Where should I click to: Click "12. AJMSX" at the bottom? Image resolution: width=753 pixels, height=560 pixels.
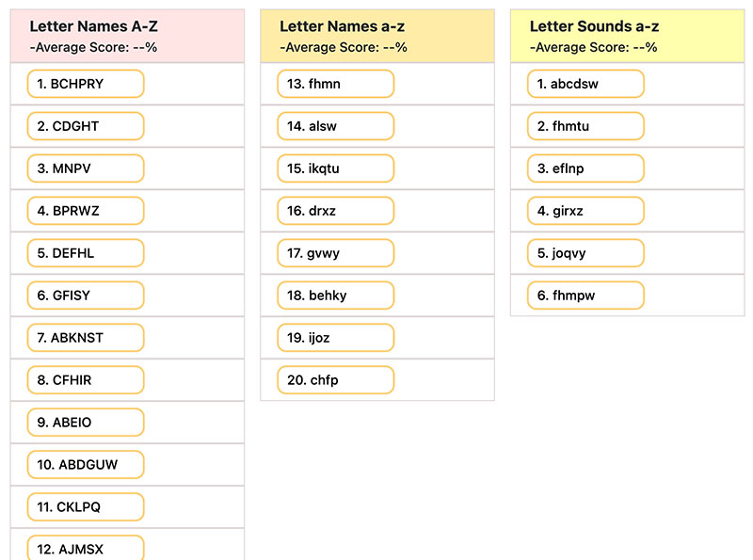[84, 546]
